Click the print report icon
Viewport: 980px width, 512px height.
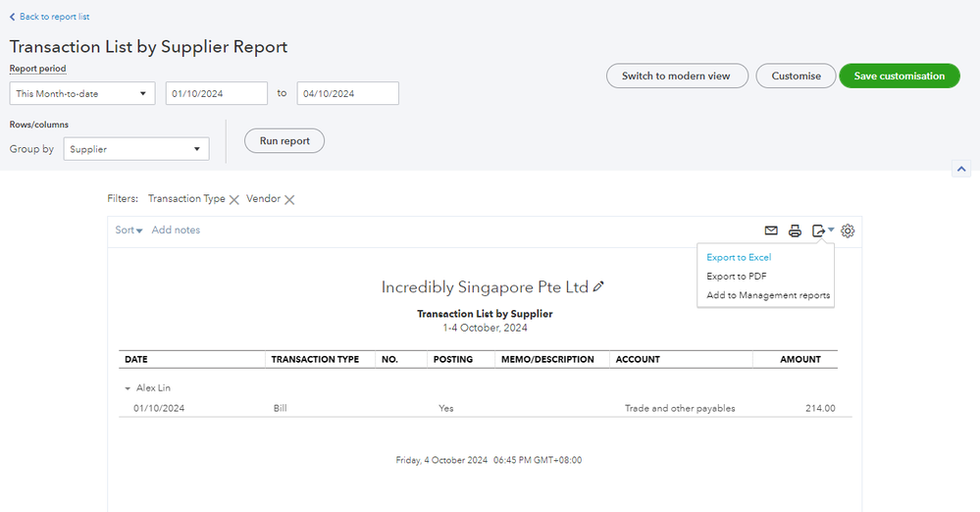pyautogui.click(x=796, y=230)
